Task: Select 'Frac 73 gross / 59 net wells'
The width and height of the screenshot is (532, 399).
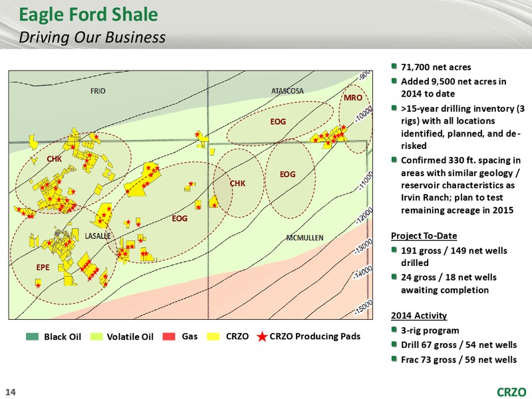Action: click(x=459, y=360)
